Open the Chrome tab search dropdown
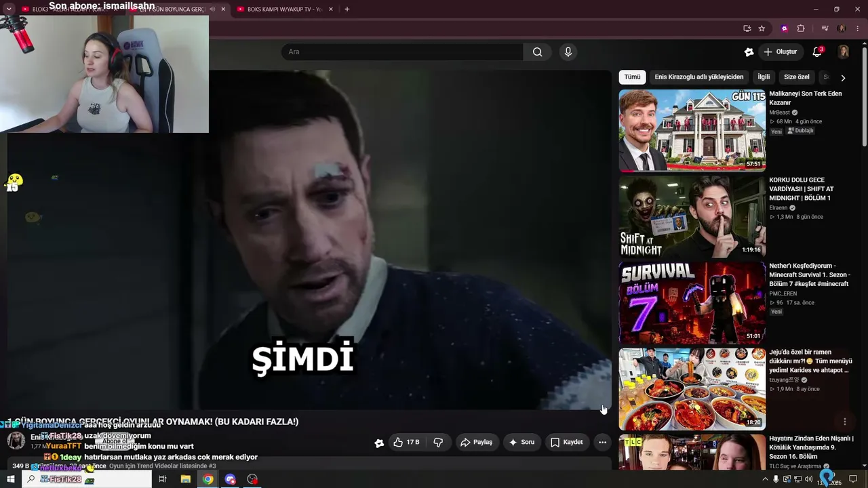The width and height of the screenshot is (868, 488). [9, 9]
